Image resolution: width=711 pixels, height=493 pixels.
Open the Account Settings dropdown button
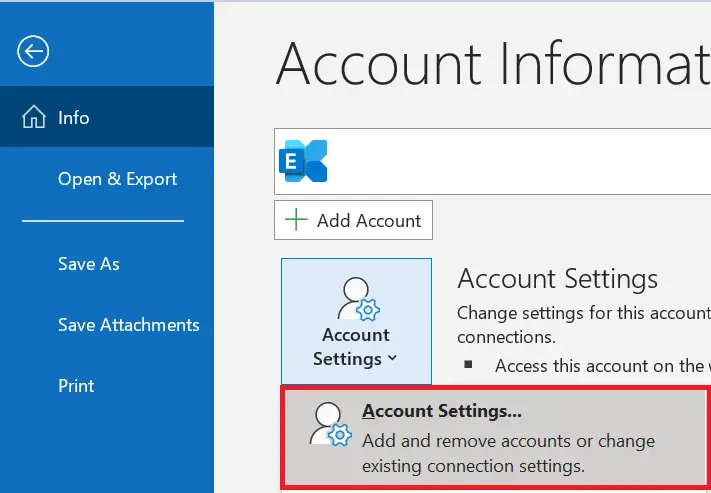356,322
